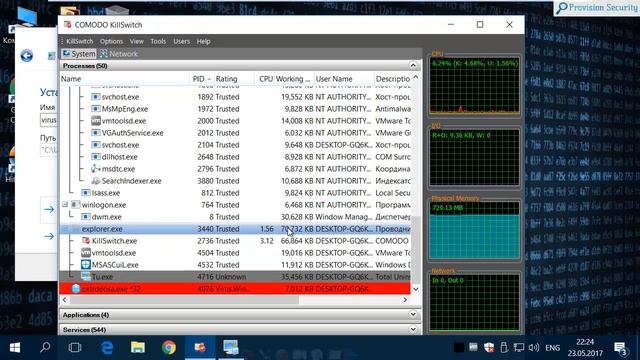The height and width of the screenshot is (360, 640).
Task: Click the VGAuthService.exe process icon
Action: click(x=96, y=133)
